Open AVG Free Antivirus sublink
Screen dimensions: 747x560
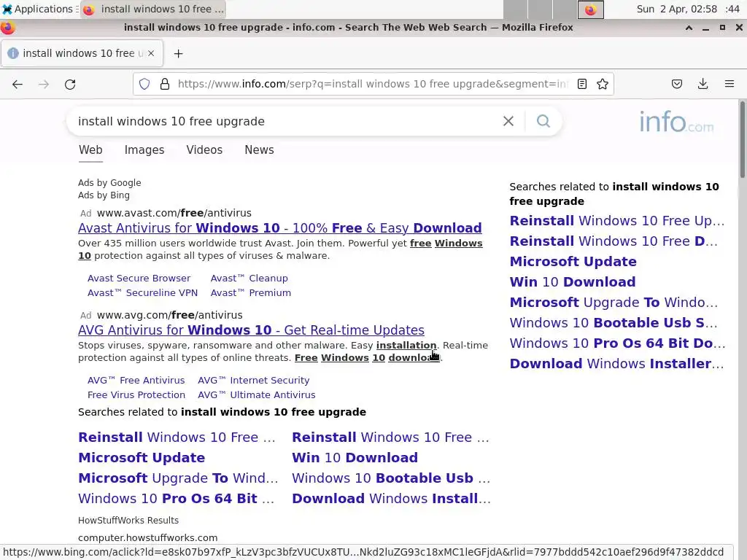pyautogui.click(x=136, y=381)
